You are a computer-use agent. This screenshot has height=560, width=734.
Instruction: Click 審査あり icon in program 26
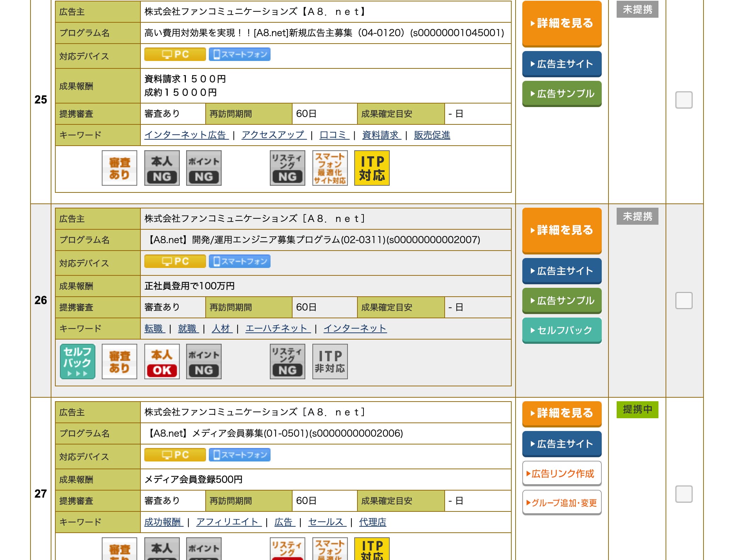(119, 362)
